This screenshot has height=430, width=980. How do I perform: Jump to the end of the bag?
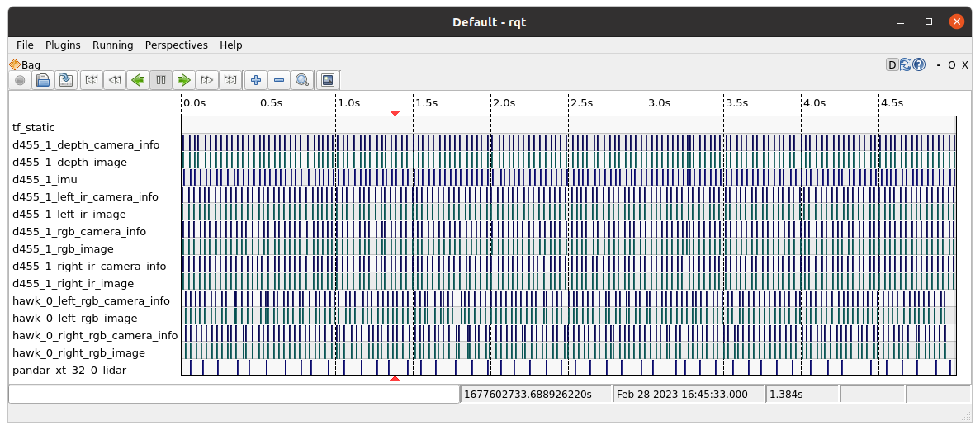tap(230, 80)
